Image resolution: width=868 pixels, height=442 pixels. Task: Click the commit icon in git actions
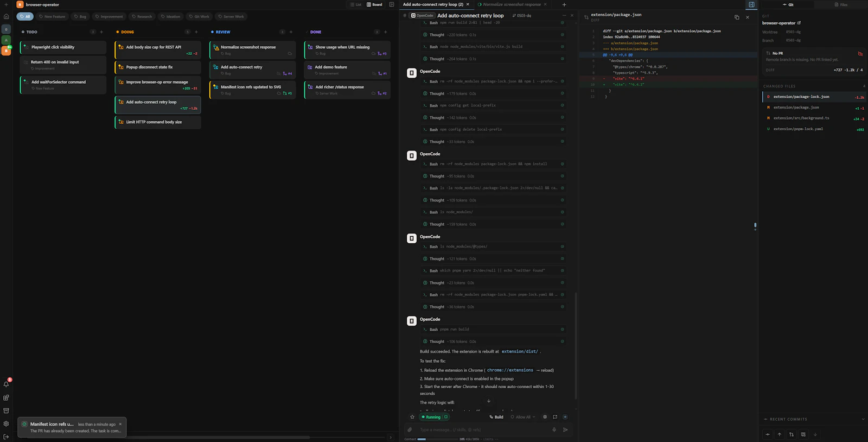click(768, 434)
